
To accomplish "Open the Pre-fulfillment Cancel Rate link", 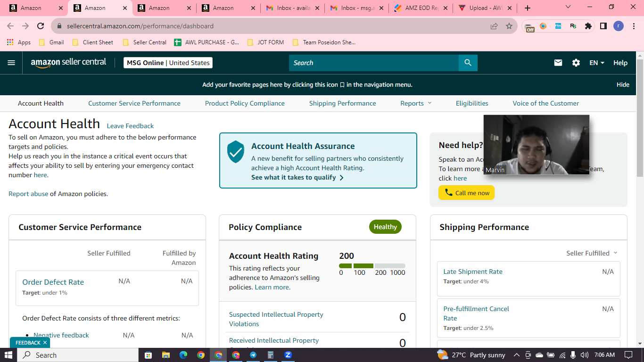I will [476, 313].
